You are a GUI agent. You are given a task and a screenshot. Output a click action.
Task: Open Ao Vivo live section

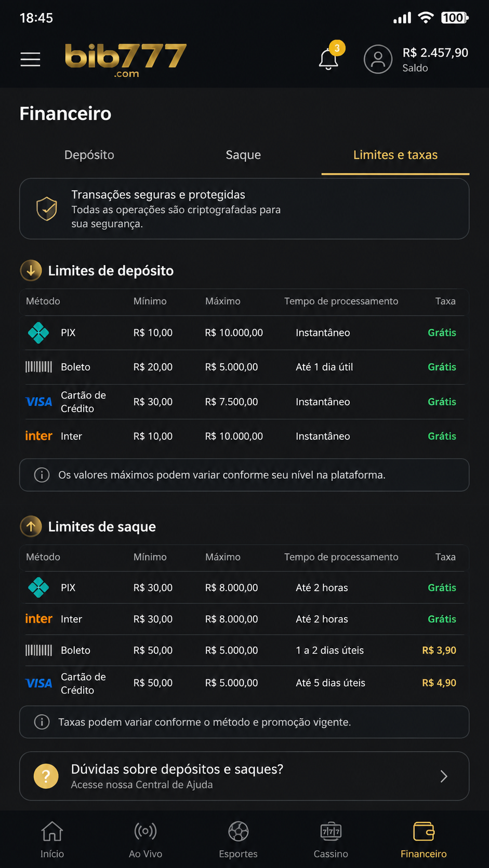[146, 839]
